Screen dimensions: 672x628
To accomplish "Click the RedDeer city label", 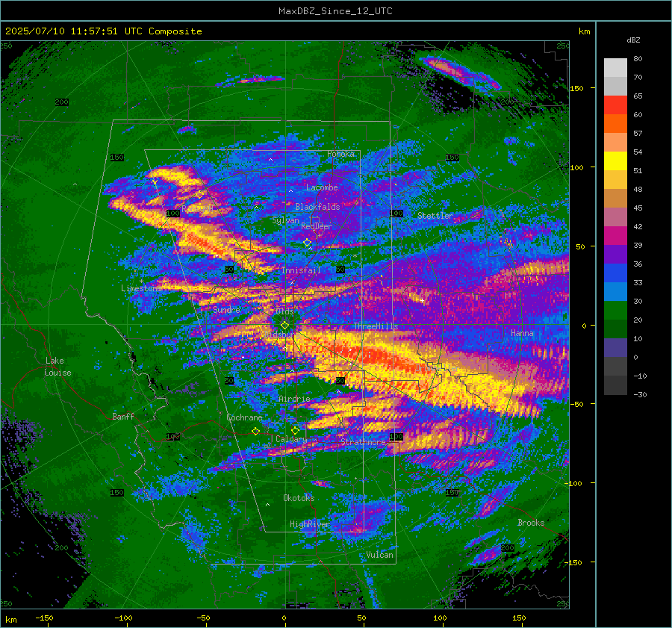I will pos(317,226).
